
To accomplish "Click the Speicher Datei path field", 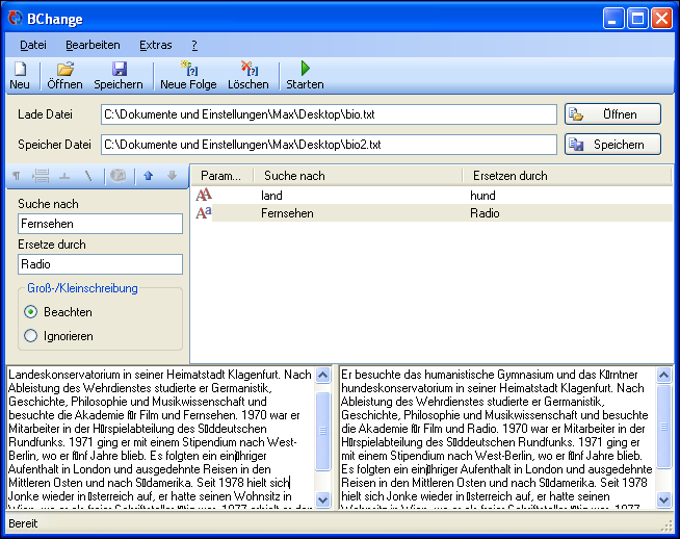I will tap(329, 144).
